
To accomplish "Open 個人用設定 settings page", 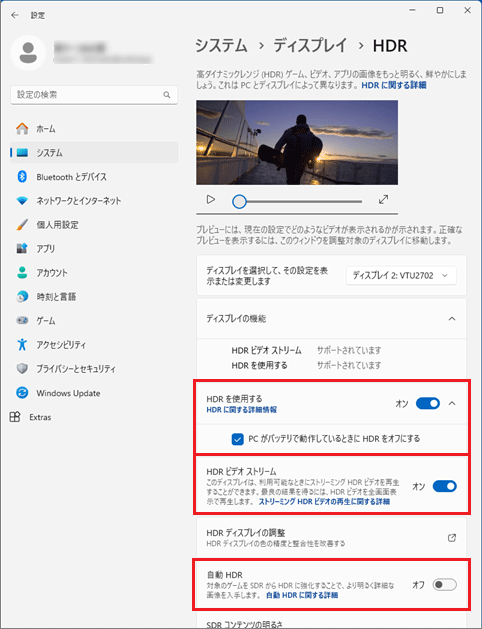I will tap(94, 225).
